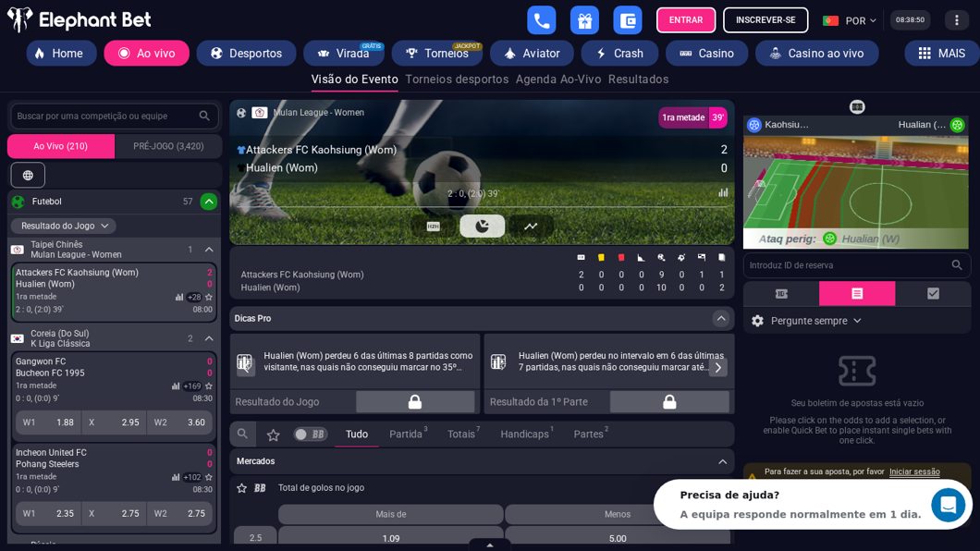Click the ticket icon above live tracker
The image size is (980, 551).
click(857, 107)
